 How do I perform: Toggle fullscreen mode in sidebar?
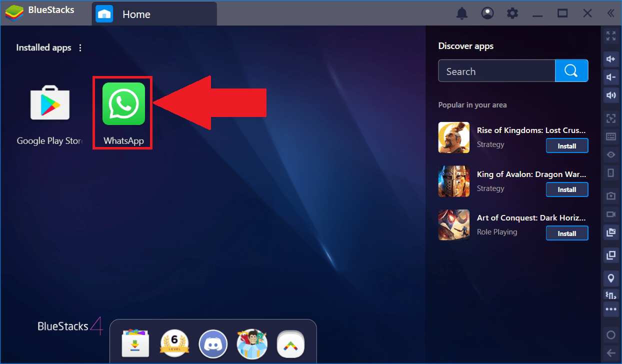[x=610, y=36]
